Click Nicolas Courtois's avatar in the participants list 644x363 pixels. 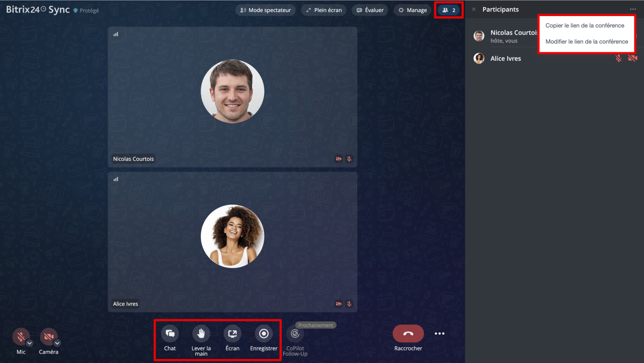tap(479, 36)
